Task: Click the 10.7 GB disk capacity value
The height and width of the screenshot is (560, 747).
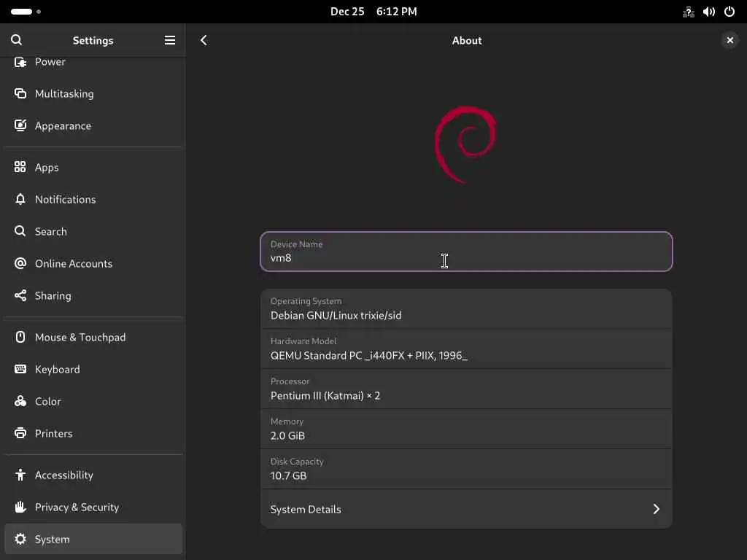Action: tap(289, 475)
